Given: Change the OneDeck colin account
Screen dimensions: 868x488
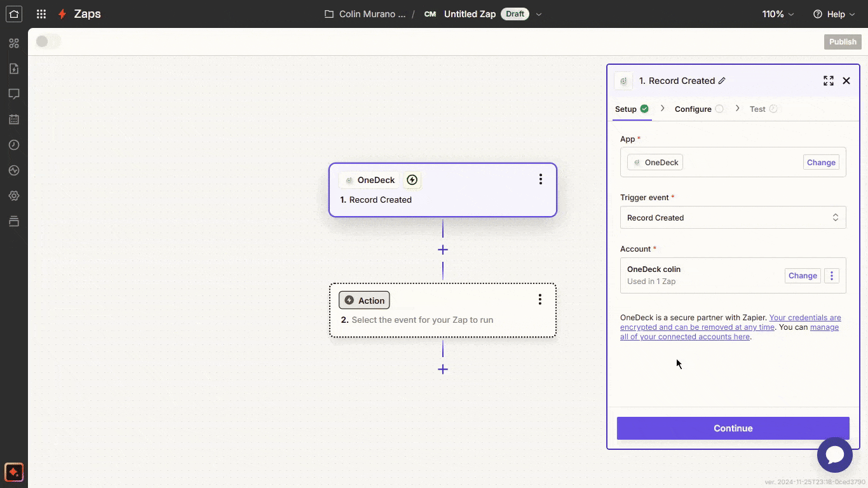Looking at the screenshot, I should [x=803, y=276].
